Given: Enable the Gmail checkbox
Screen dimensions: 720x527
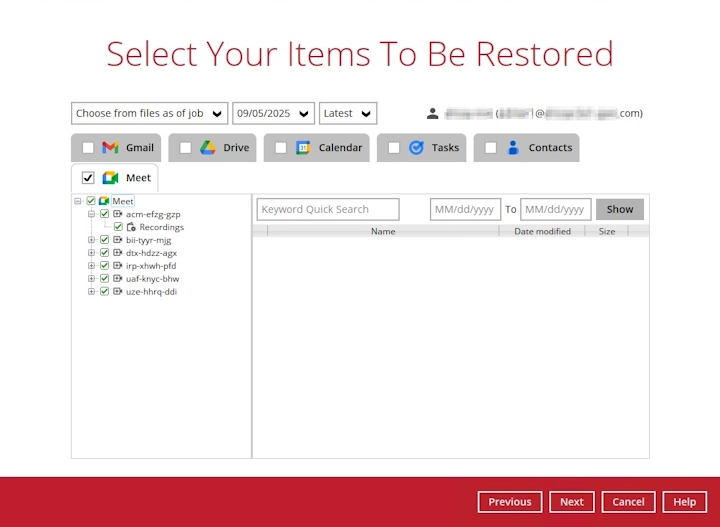Looking at the screenshot, I should (x=88, y=148).
